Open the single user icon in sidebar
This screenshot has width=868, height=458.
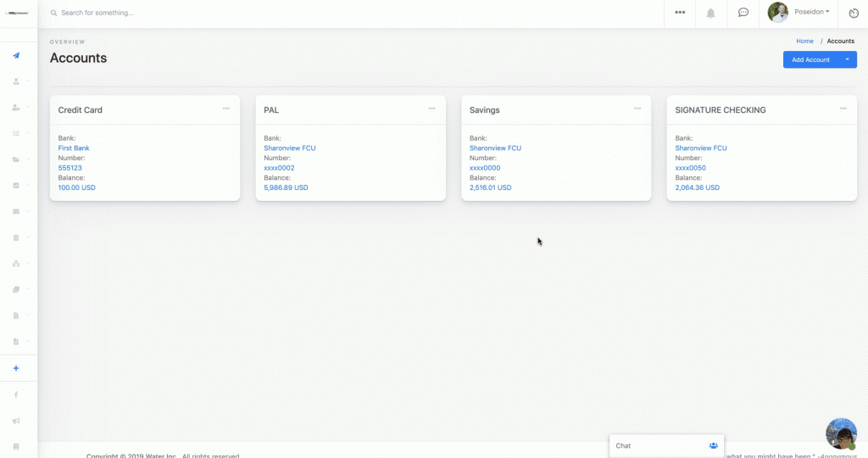coord(16,81)
